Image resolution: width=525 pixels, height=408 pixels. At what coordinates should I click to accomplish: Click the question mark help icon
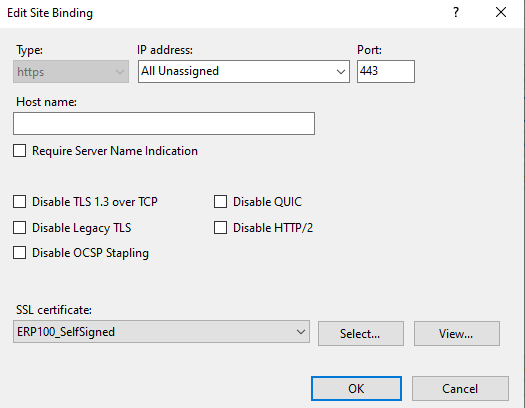tap(456, 13)
